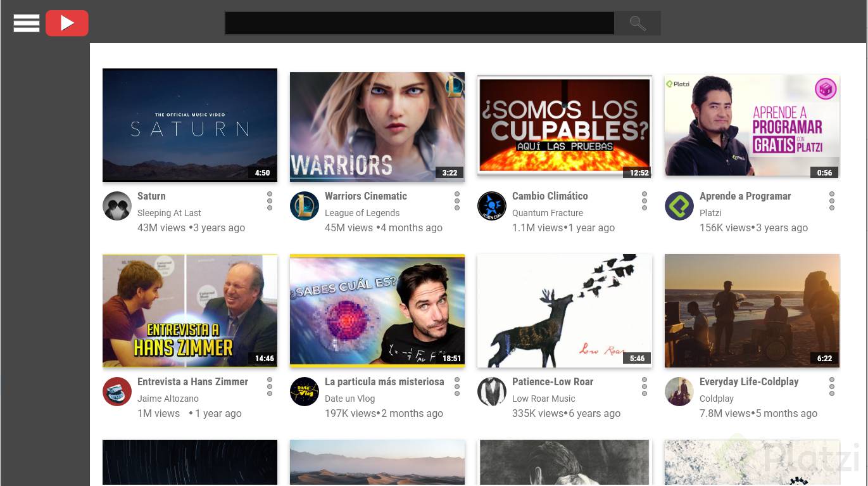Open options menu for La particula más misteriosa
Image resolution: width=868 pixels, height=486 pixels.
[x=457, y=387]
